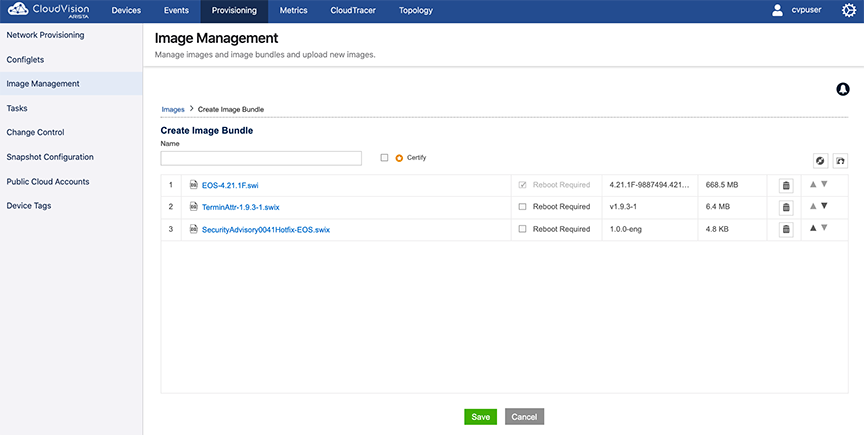
Task: Select Image Management in the sidebar
Action: (71, 84)
